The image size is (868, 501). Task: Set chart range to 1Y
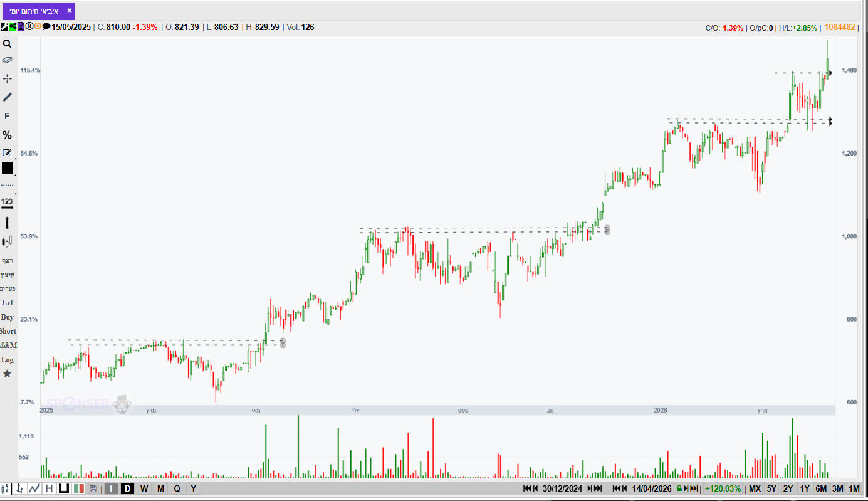[805, 488]
